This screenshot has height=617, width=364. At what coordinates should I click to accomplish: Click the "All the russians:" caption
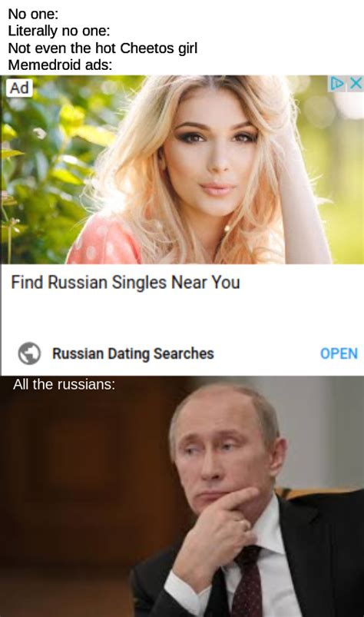click(x=64, y=384)
